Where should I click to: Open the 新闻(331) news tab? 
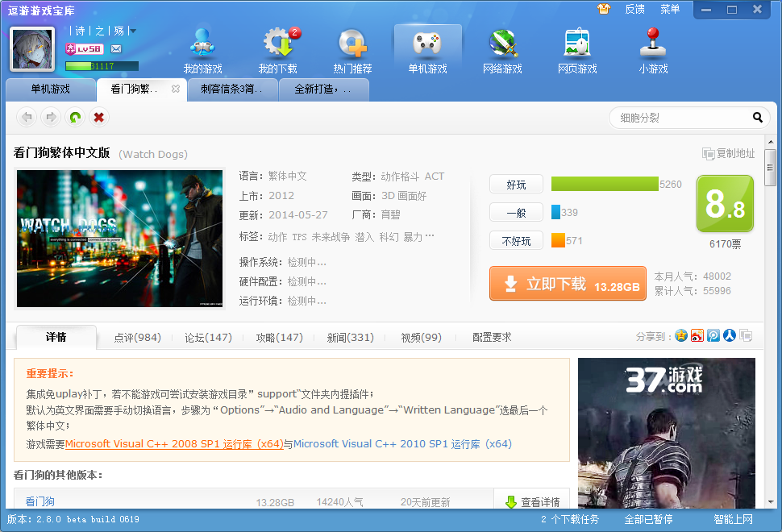[x=350, y=338]
